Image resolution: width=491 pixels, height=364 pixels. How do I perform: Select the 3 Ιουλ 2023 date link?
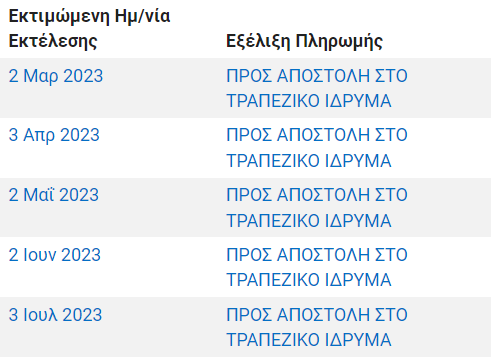(55, 315)
